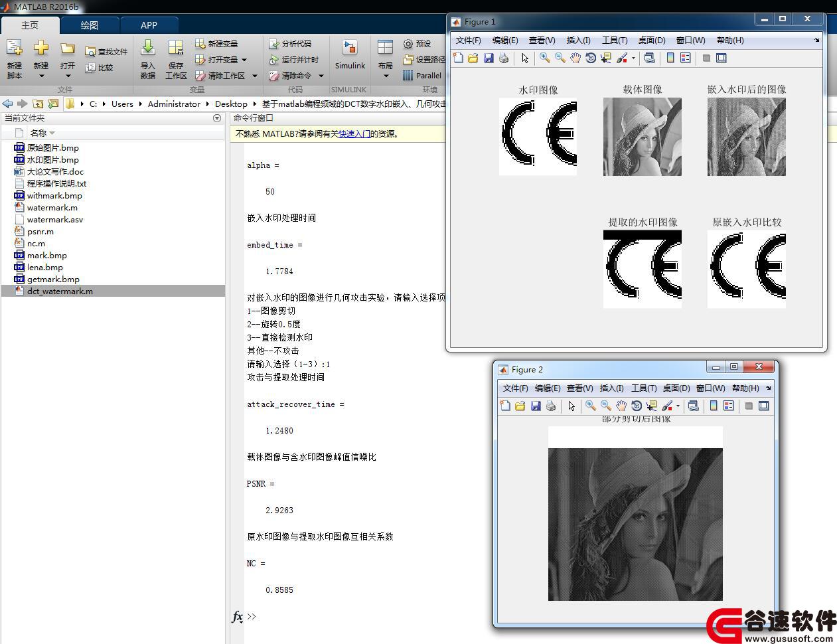
Task: Click the 嵌入水印后的图像 image in Figure 1
Action: [x=747, y=137]
